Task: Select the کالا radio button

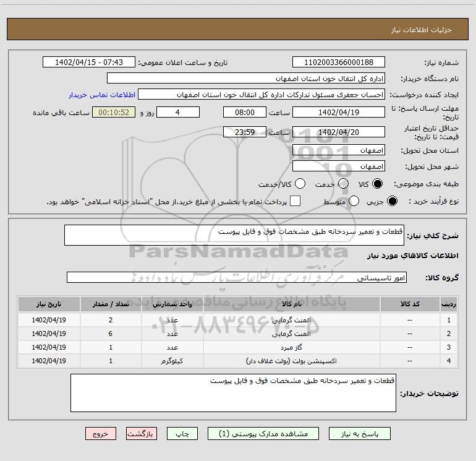Action: pos(377,184)
